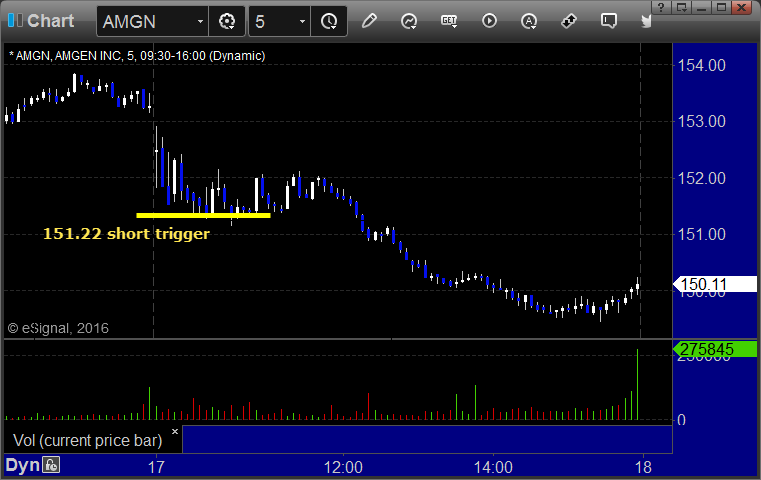Click the AMGN, AMGEN INC chart title text

click(x=137, y=56)
